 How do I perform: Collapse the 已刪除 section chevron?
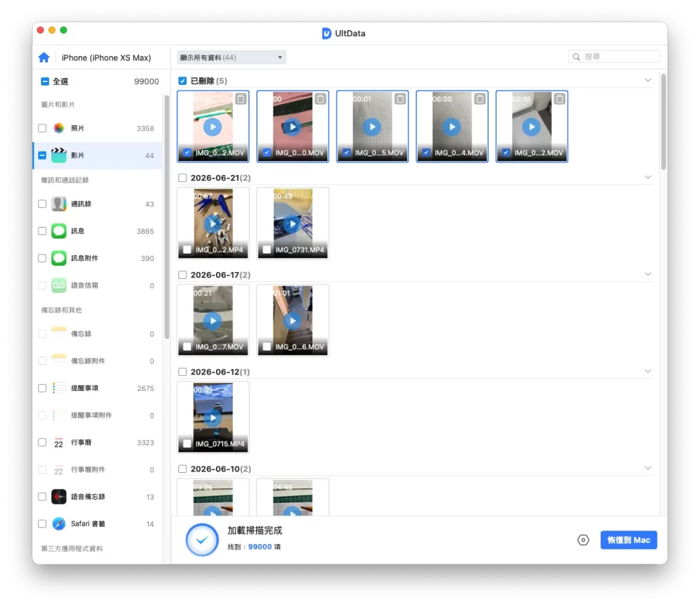(648, 81)
